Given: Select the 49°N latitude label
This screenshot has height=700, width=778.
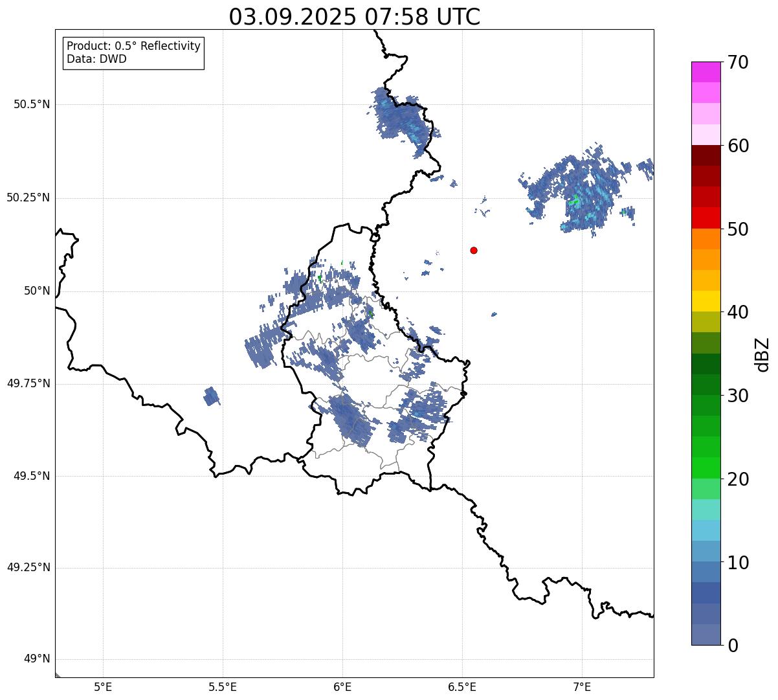Looking at the screenshot, I should pos(37,659).
